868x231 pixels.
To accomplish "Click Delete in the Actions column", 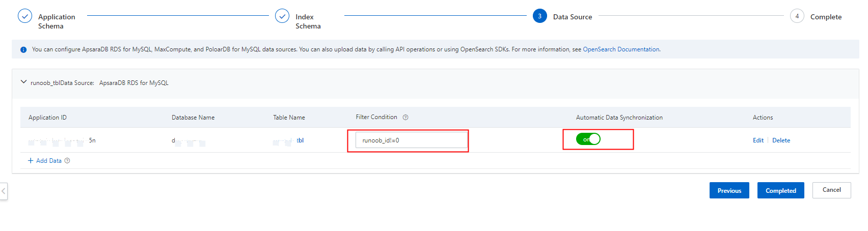I will [781, 140].
